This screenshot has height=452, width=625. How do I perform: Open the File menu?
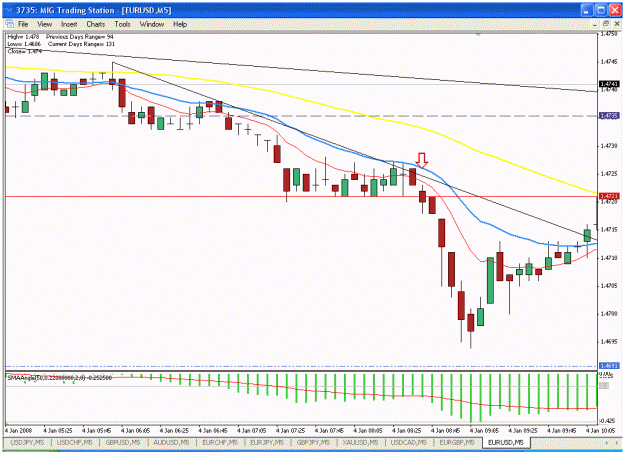pos(23,24)
